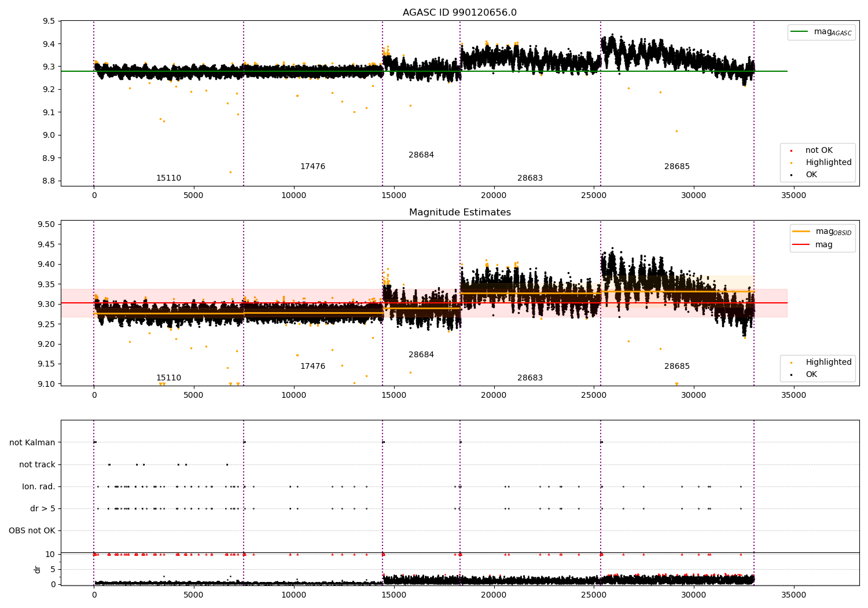The height and width of the screenshot is (608, 868).
Task: Click the "OK" entry in the Magnitude Estimates legend
Action: click(811, 375)
